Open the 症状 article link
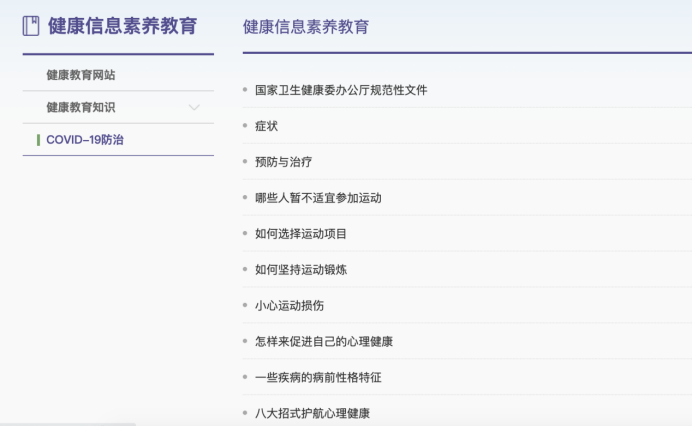 [x=266, y=126]
